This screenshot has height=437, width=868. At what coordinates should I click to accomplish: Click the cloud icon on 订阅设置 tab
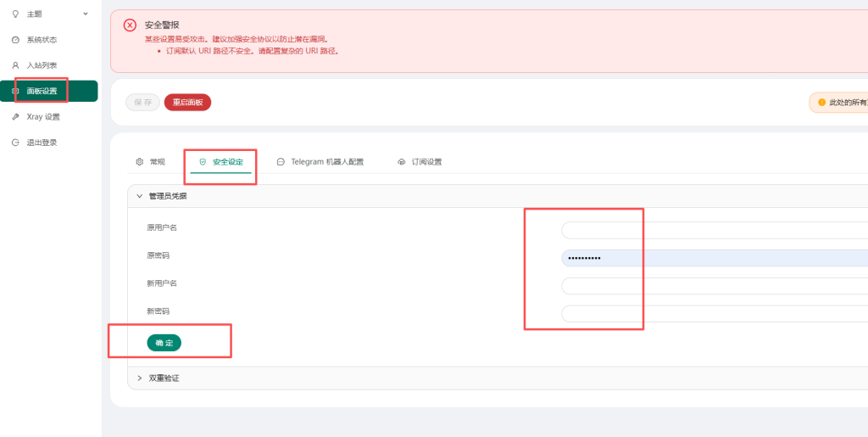point(401,162)
